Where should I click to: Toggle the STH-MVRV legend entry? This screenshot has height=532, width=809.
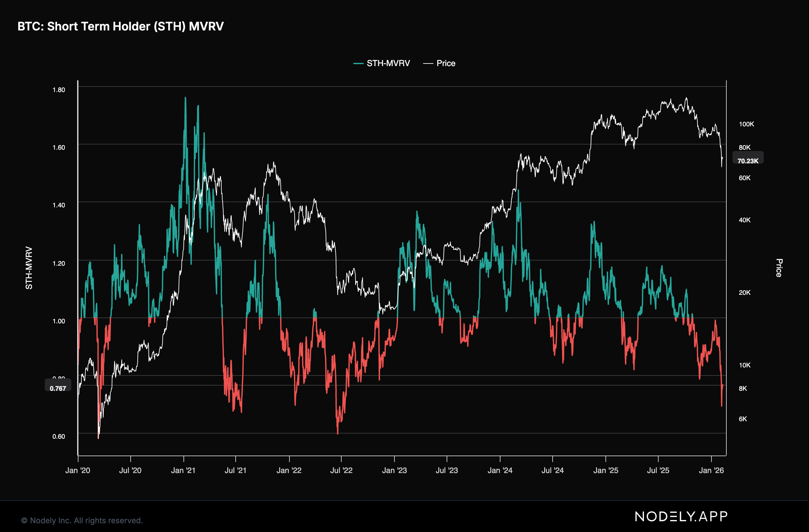388,63
